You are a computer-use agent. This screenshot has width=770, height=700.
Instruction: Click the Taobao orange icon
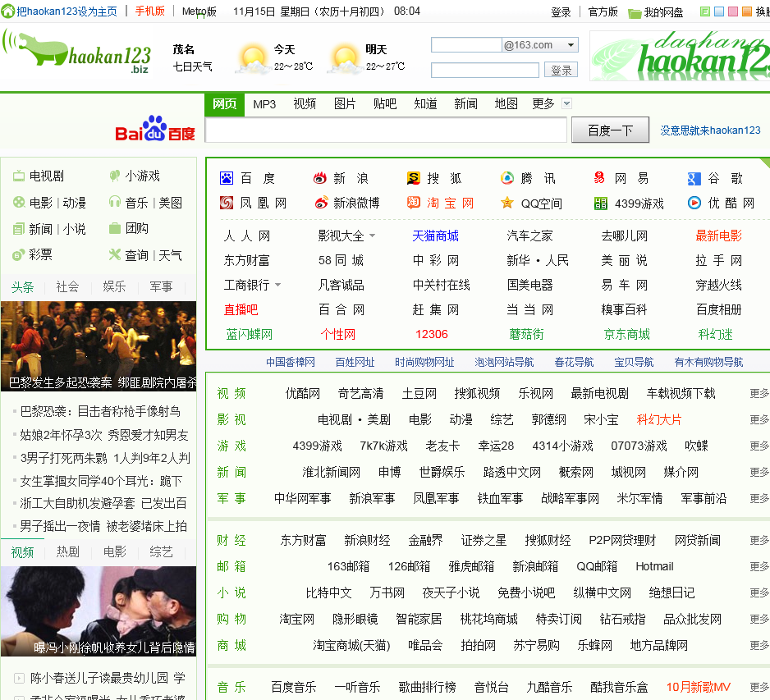[414, 202]
